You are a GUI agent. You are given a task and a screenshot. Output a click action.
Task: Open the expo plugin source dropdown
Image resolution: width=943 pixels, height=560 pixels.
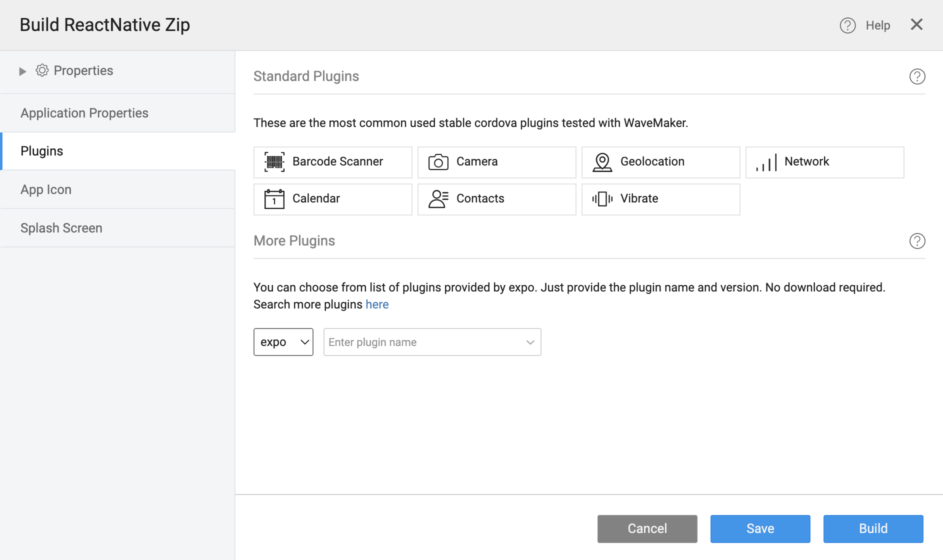(283, 342)
